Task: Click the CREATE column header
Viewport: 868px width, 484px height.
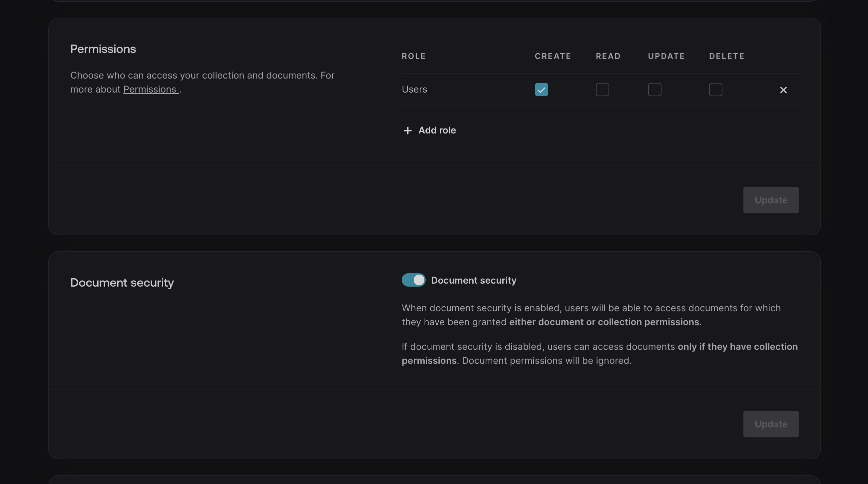Action: coord(553,56)
